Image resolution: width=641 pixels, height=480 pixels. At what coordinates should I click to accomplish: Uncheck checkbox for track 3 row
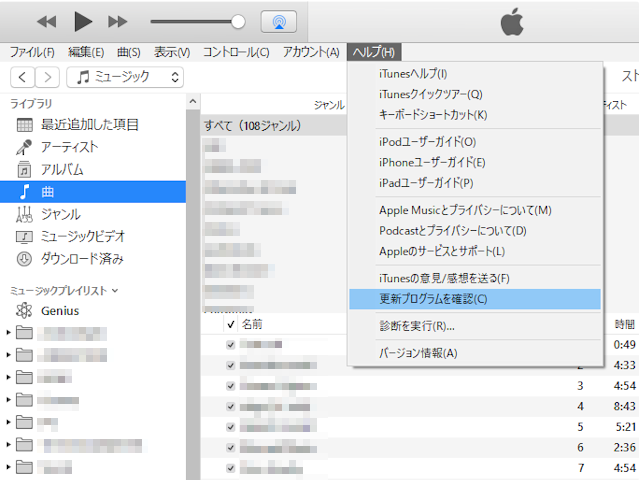[x=231, y=386]
